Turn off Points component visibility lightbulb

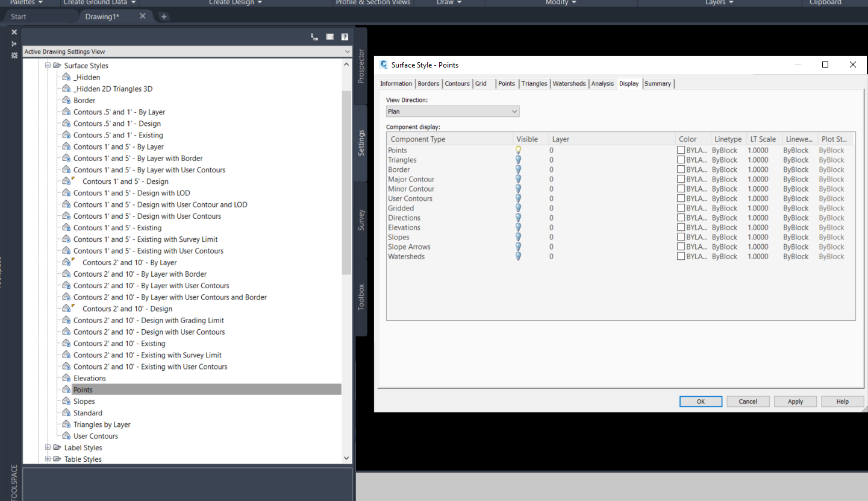pyautogui.click(x=518, y=150)
